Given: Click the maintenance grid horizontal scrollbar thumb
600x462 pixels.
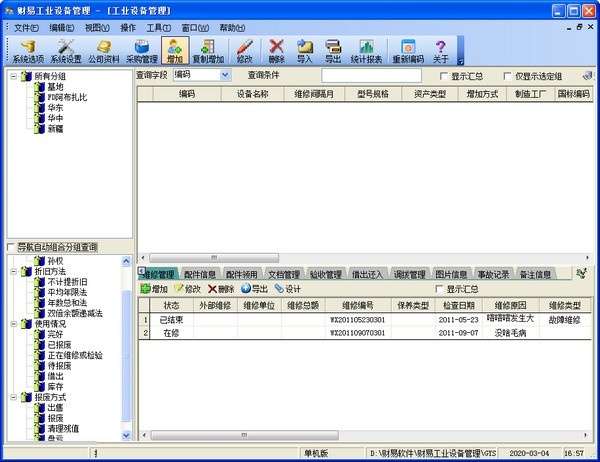Looking at the screenshot, I should click(244, 435).
